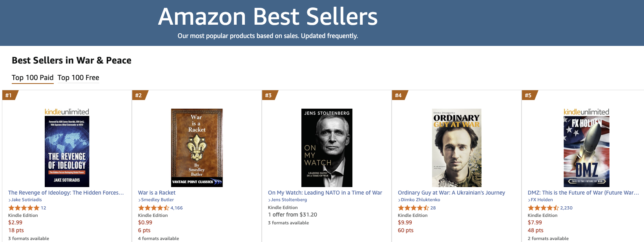This screenshot has width=644, height=242.
Task: Open War is a Racket title link
Action: click(x=157, y=193)
